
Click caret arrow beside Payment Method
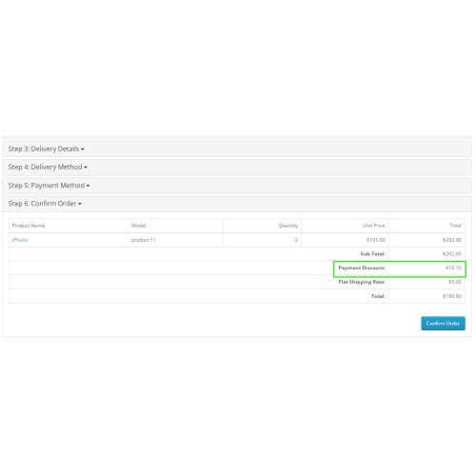pyautogui.click(x=88, y=186)
